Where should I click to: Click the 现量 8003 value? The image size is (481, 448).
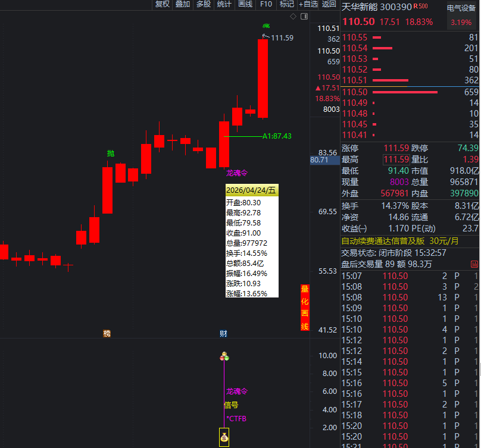pos(399,182)
